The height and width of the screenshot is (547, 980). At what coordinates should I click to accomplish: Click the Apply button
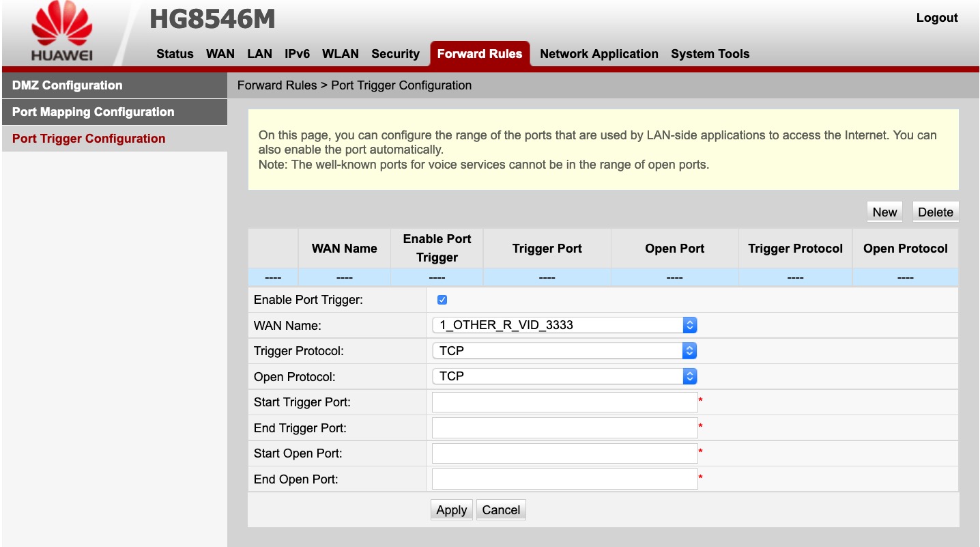tap(452, 510)
